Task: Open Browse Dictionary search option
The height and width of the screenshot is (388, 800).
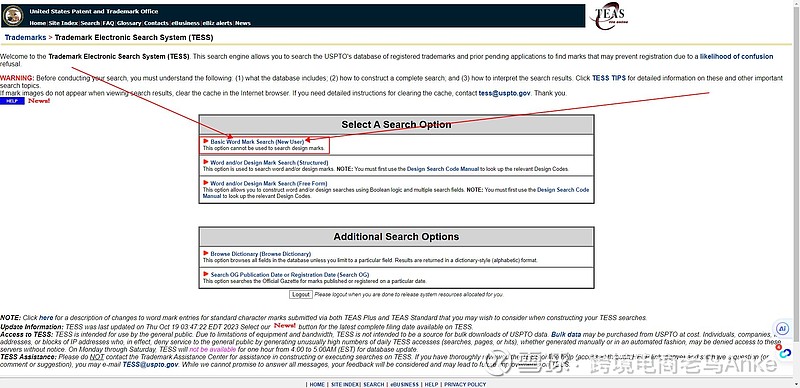Action: tap(261, 254)
